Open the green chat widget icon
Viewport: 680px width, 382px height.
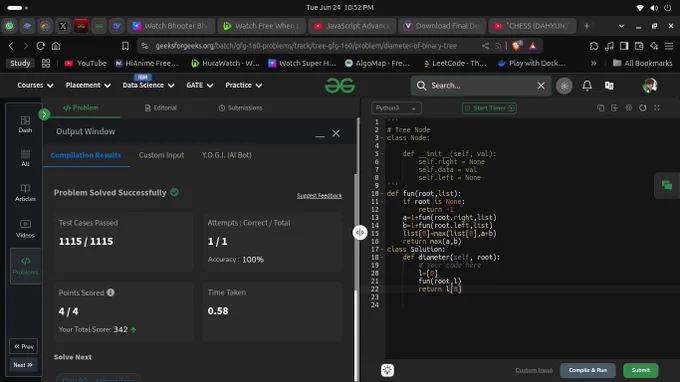coord(667,186)
